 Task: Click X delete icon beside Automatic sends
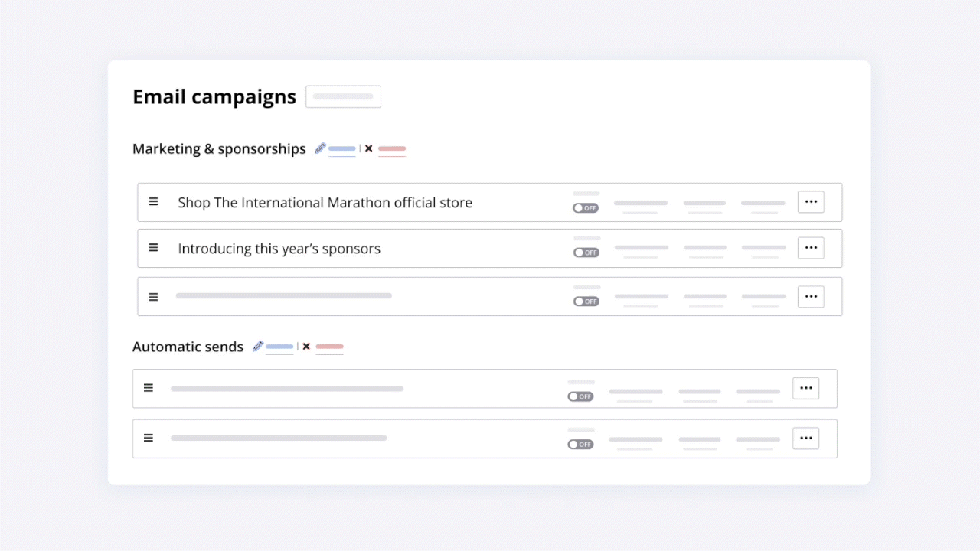click(306, 347)
